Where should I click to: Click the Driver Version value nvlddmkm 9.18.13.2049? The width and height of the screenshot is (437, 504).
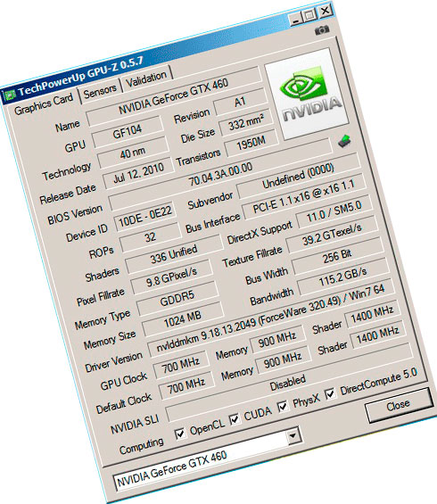click(x=271, y=318)
